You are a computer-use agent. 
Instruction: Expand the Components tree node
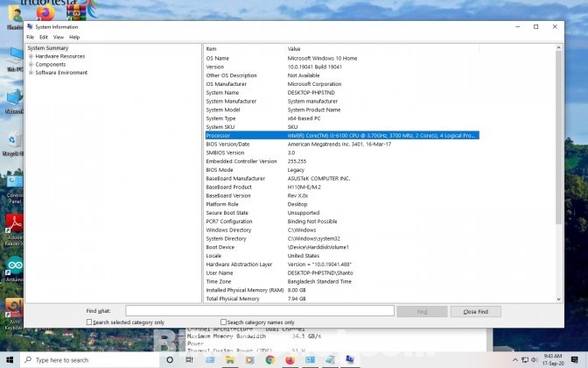pos(31,65)
